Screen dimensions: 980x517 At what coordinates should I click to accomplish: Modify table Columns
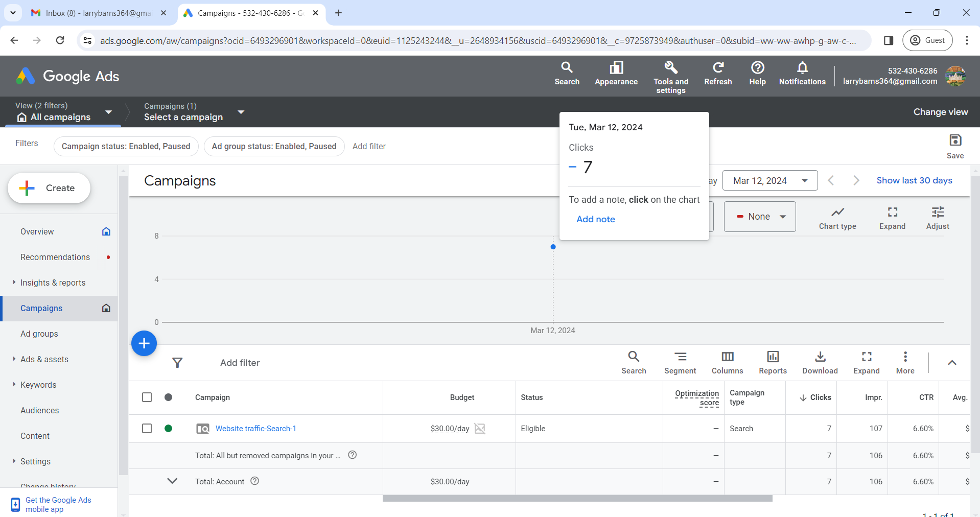click(x=727, y=363)
